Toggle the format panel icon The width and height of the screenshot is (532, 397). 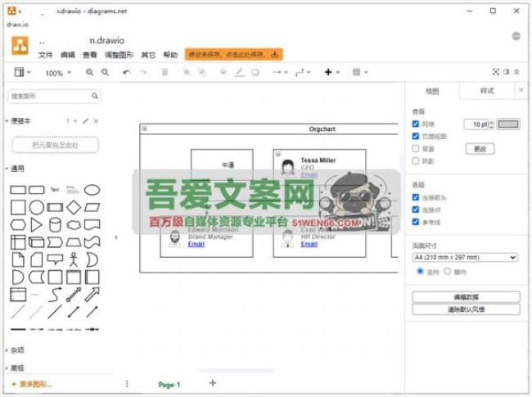click(506, 72)
